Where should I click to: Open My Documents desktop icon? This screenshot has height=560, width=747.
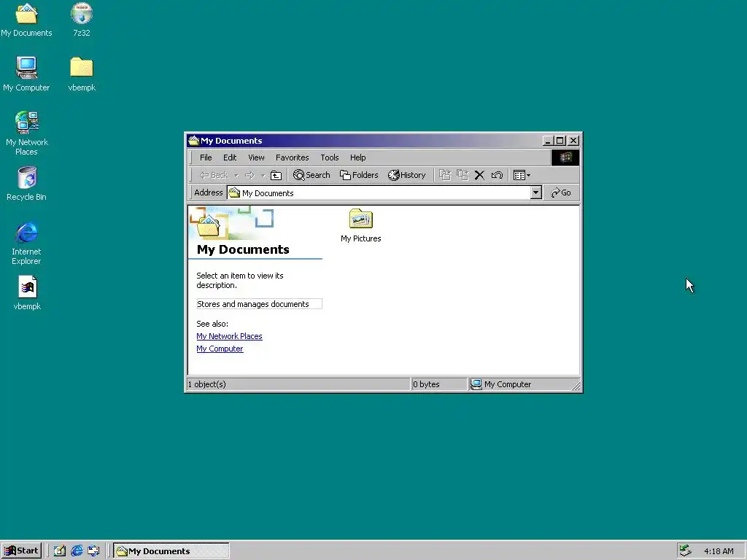point(26,20)
